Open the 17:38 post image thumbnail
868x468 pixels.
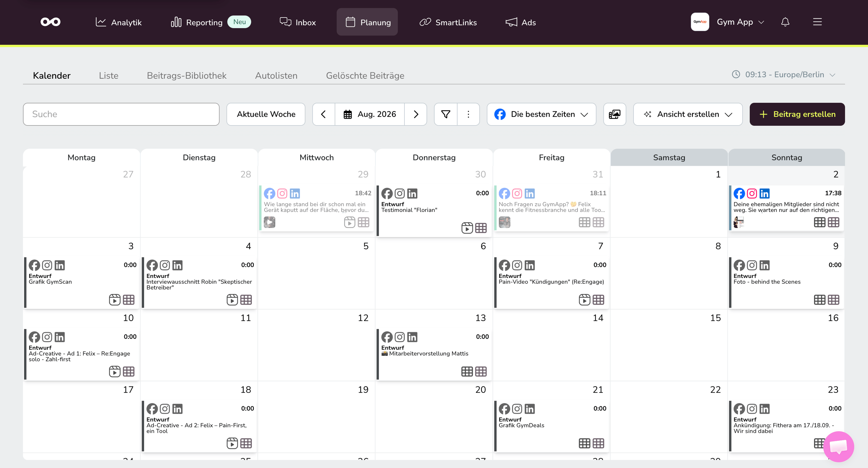[x=739, y=222]
